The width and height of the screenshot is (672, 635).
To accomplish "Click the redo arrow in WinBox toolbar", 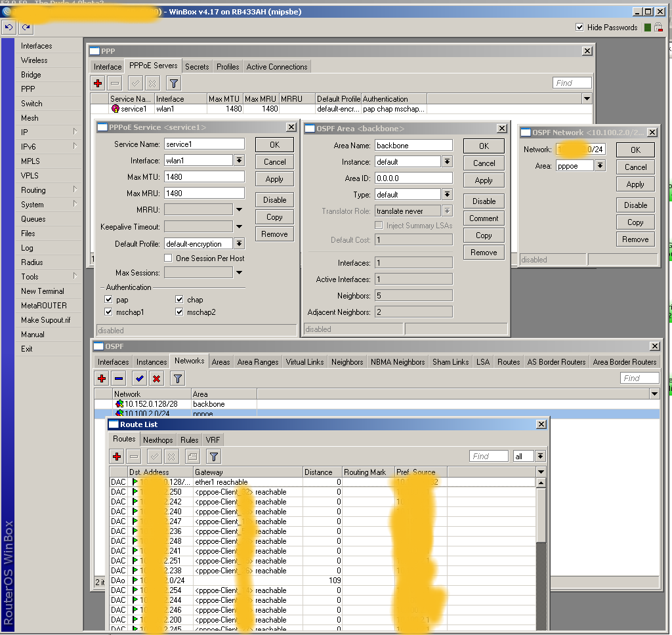I will tap(26, 28).
